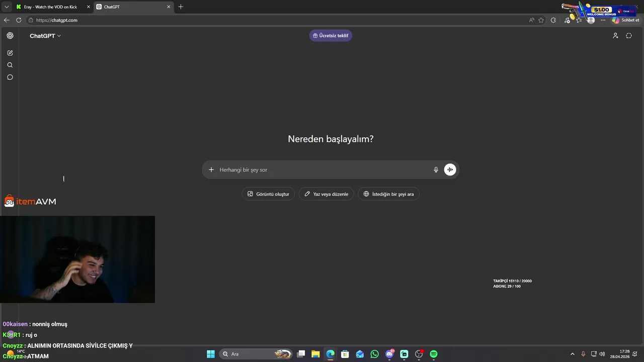
Task: Open the Sohbet et Copilot button
Action: click(x=626, y=20)
